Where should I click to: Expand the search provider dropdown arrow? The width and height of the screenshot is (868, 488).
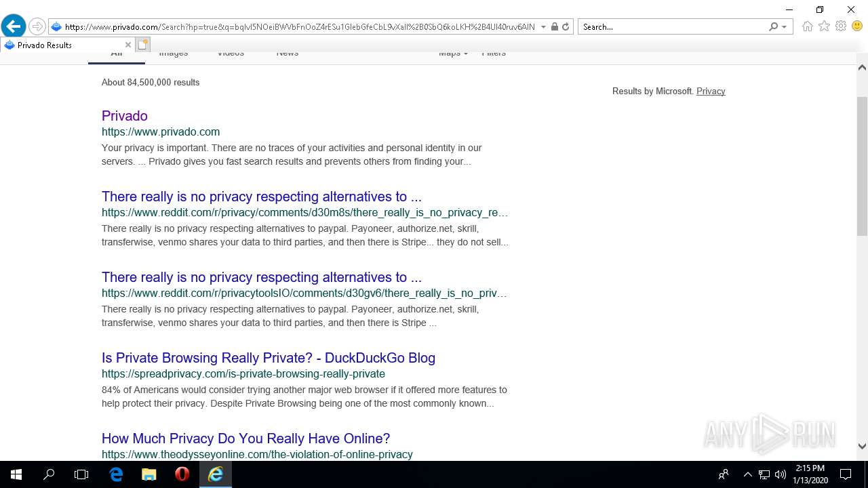[785, 27]
